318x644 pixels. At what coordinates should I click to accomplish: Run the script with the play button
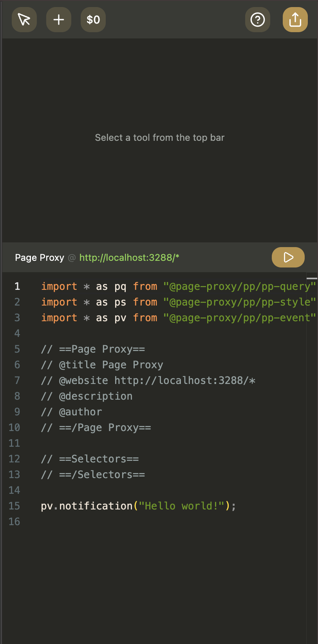tap(288, 257)
